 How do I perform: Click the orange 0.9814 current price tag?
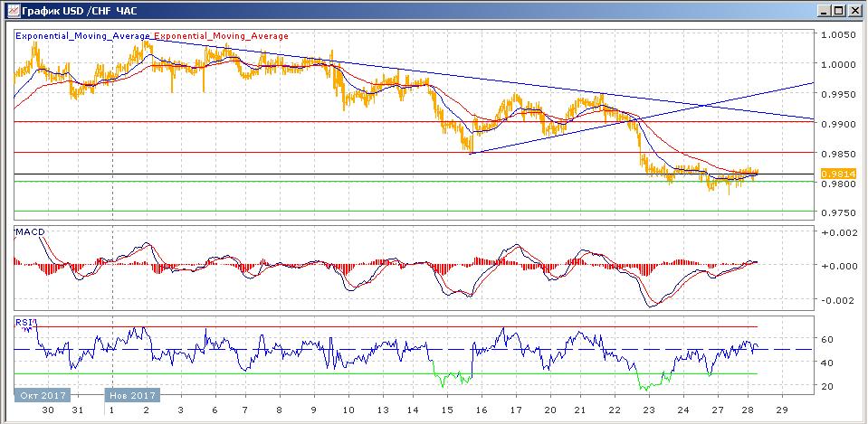[834, 173]
